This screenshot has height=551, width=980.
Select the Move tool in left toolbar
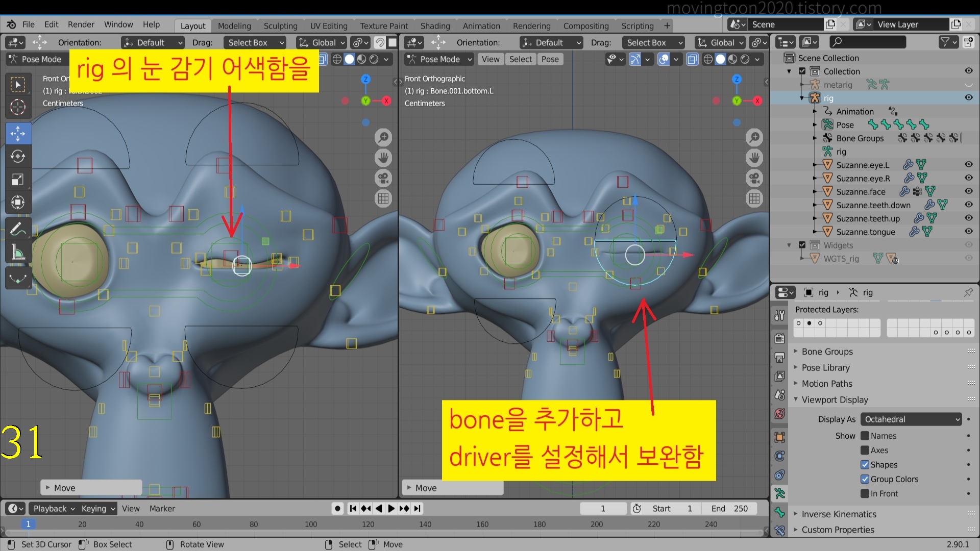[18, 134]
